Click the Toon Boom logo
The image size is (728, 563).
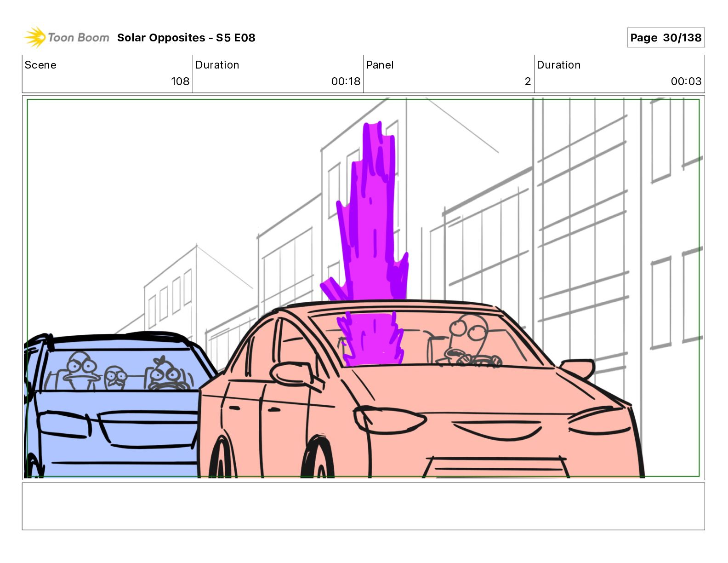point(67,37)
